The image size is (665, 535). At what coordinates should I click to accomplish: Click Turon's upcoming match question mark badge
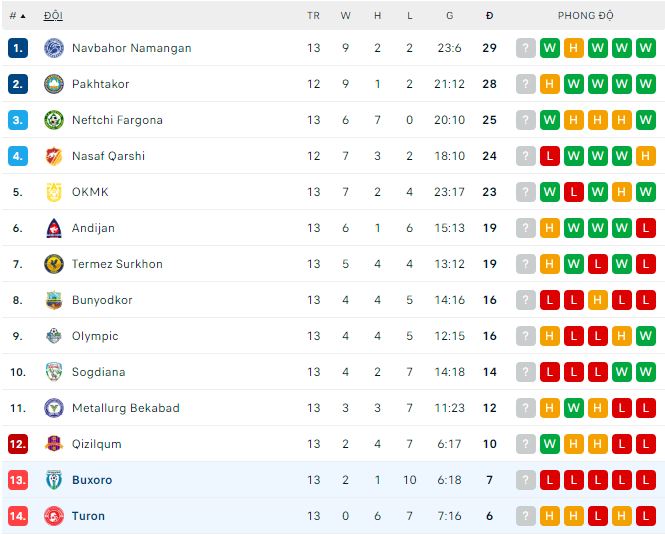tap(526, 516)
